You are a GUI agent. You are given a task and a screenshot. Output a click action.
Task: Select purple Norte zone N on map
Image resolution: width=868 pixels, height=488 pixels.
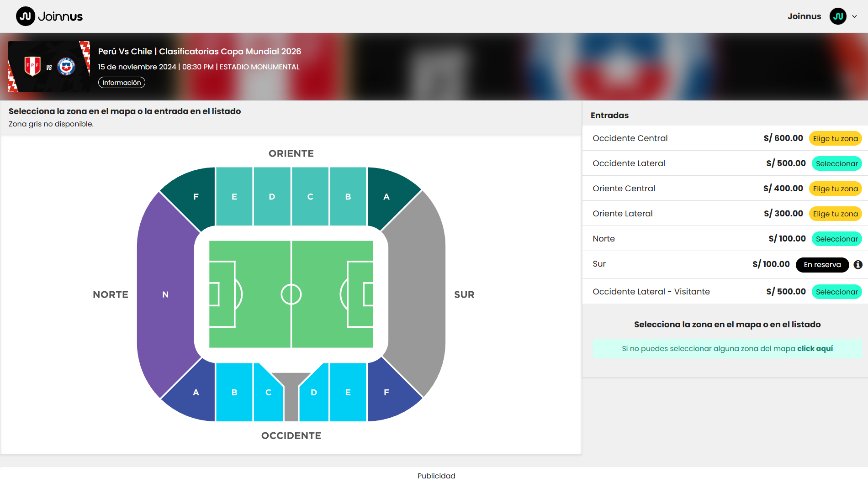165,294
